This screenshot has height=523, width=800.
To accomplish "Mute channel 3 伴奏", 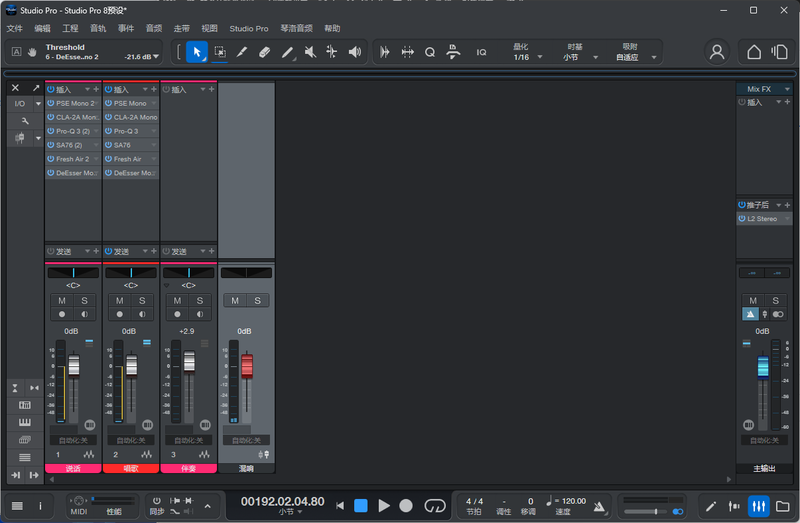I will (177, 301).
